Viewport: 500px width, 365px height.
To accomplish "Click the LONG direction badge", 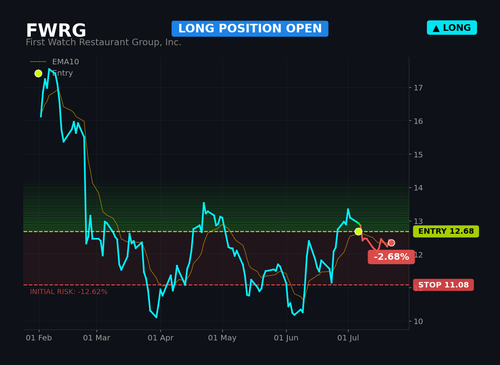I will 452,28.
